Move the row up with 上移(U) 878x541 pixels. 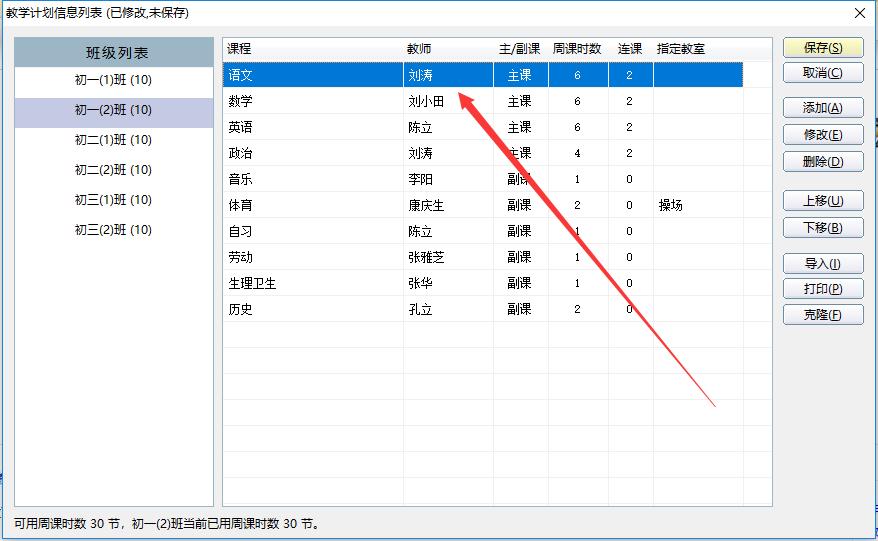click(823, 200)
